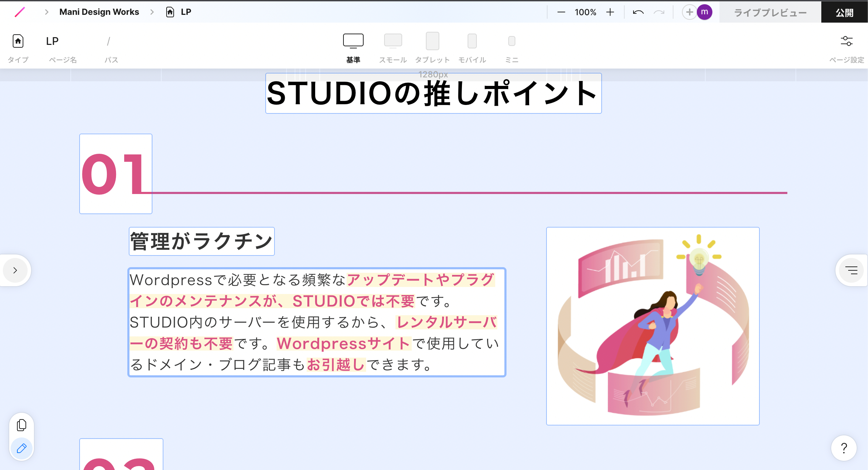Select the copy/duplicate icon at bottom left
This screenshot has width=868, height=470.
click(21, 425)
